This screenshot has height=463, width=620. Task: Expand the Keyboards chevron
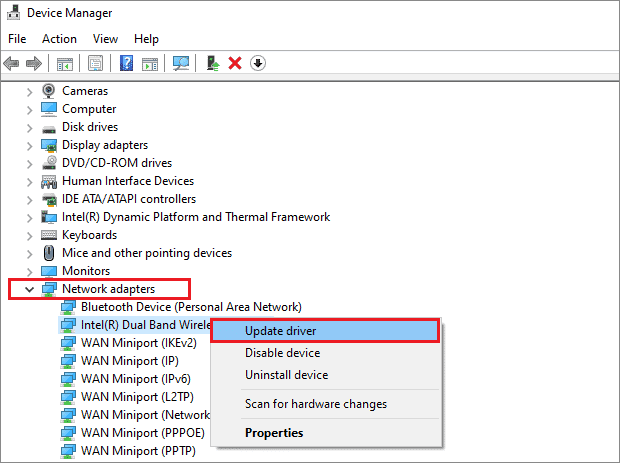pos(29,236)
